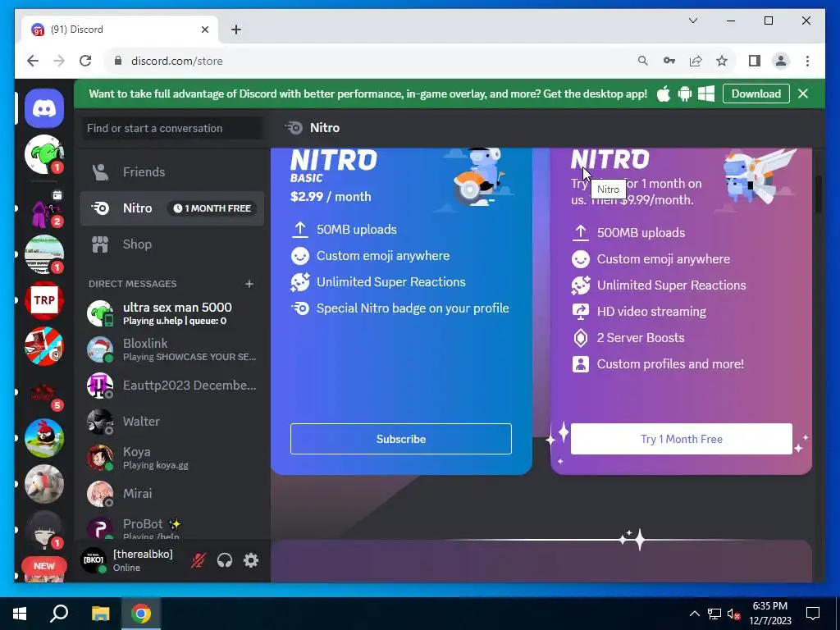Select the (91) Discord tab
Screen dimensions: 840x630
(x=121, y=30)
